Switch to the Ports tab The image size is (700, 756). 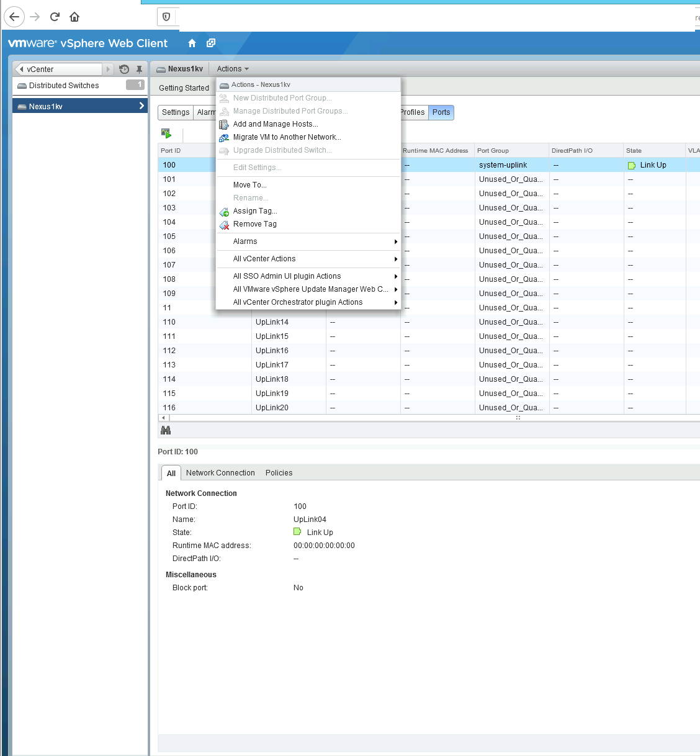coord(441,112)
